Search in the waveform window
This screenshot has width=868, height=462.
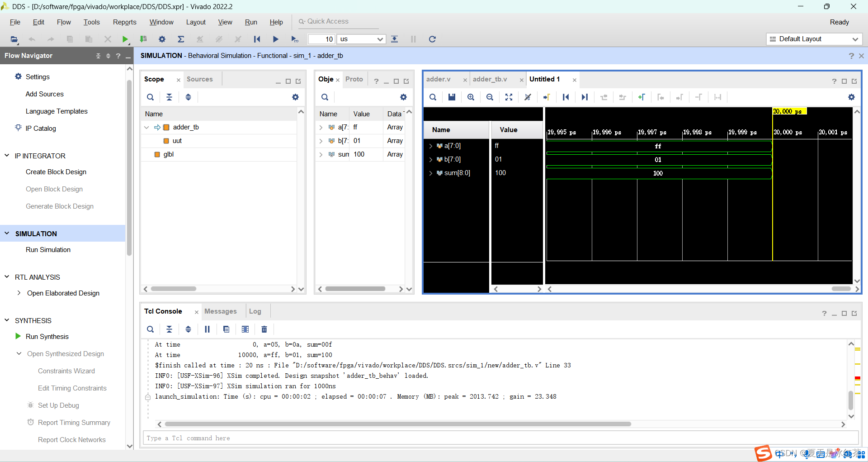433,97
